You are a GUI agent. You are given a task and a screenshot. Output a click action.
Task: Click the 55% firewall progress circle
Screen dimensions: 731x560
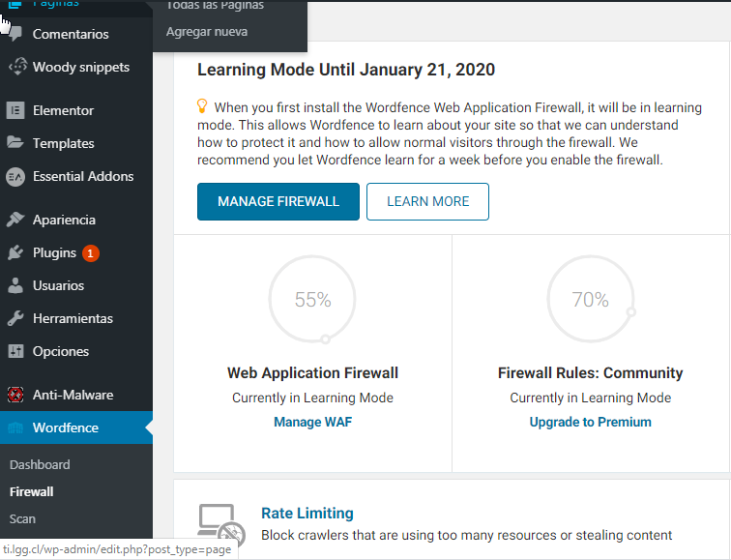coord(312,300)
